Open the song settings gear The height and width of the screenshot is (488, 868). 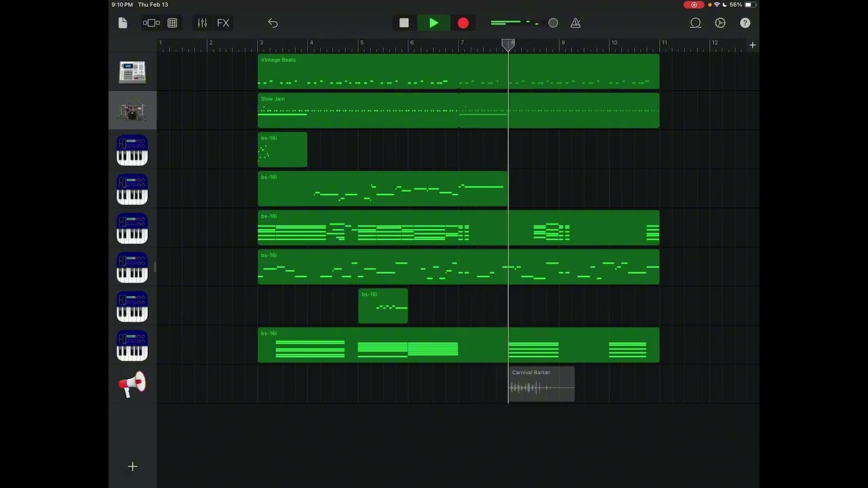coord(720,23)
